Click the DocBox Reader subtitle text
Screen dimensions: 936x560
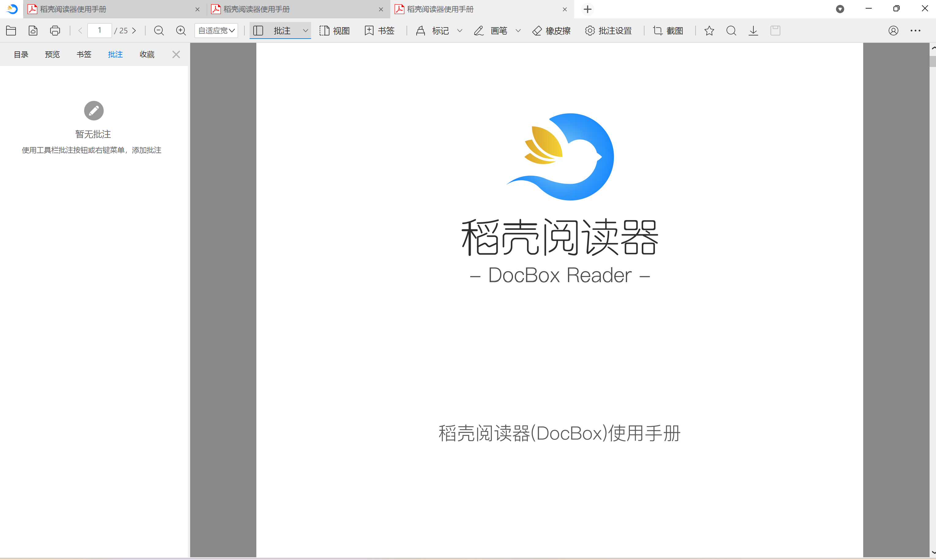[x=560, y=275]
